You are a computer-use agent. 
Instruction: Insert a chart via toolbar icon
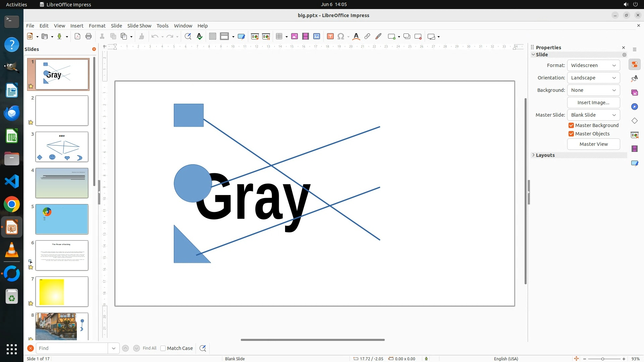[317, 37]
